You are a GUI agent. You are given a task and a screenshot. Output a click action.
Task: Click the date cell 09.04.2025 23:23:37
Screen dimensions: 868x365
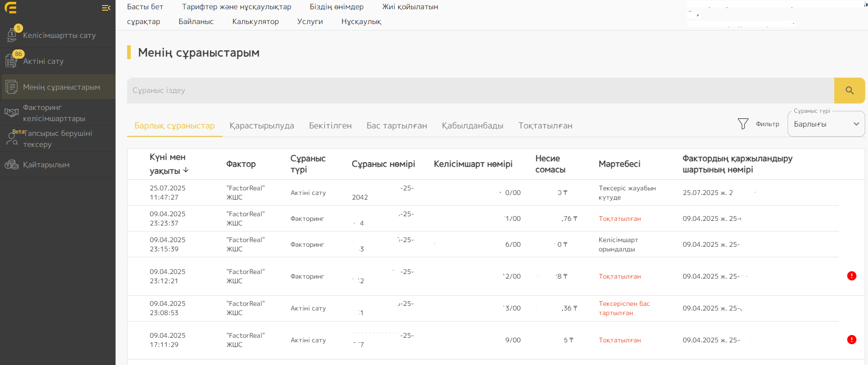[x=167, y=219]
